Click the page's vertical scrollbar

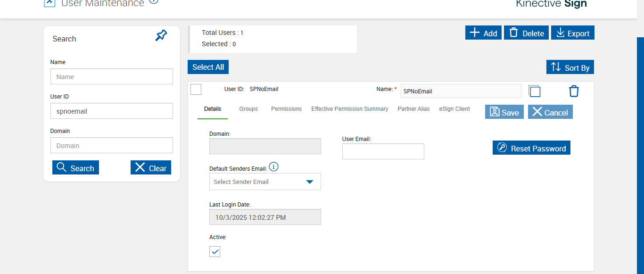640,156
